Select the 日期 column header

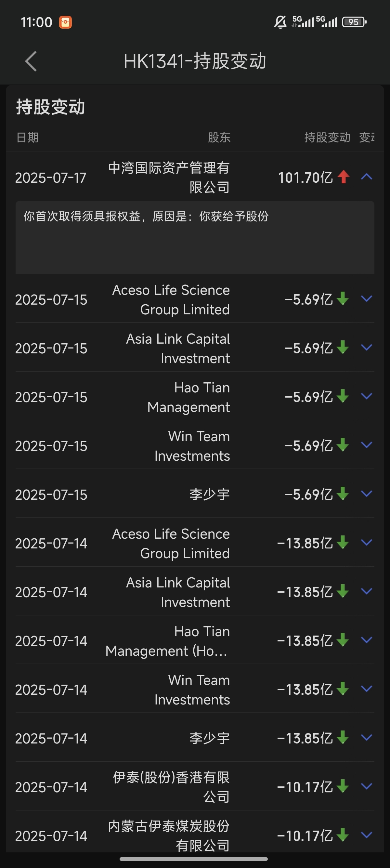point(27,138)
